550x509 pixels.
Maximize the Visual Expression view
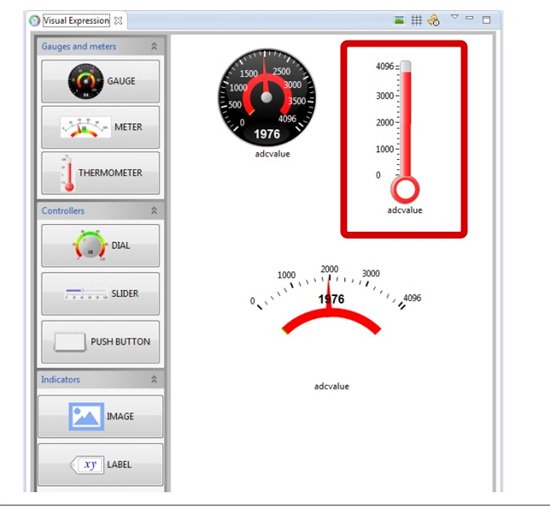tap(486, 20)
